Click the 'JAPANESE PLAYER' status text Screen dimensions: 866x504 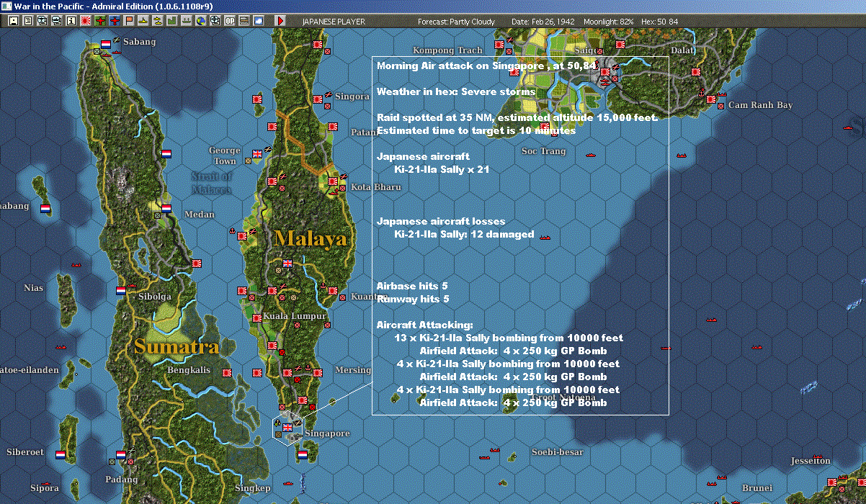(334, 22)
